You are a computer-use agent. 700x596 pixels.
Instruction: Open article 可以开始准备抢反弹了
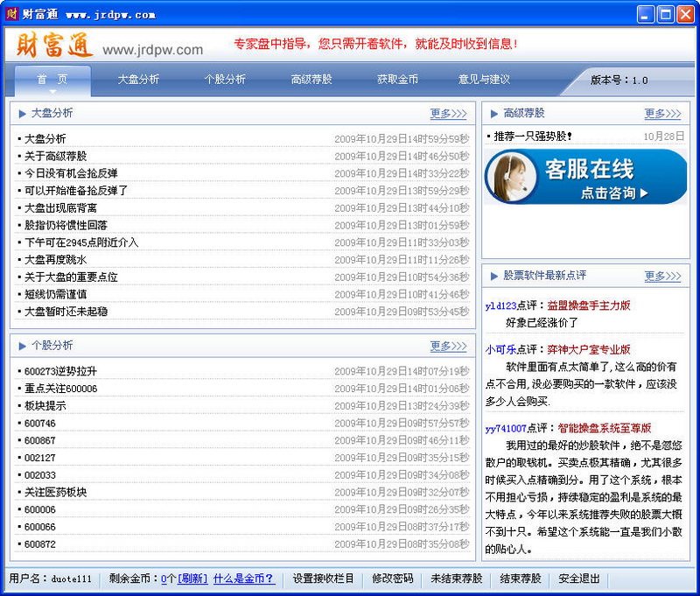point(76,191)
